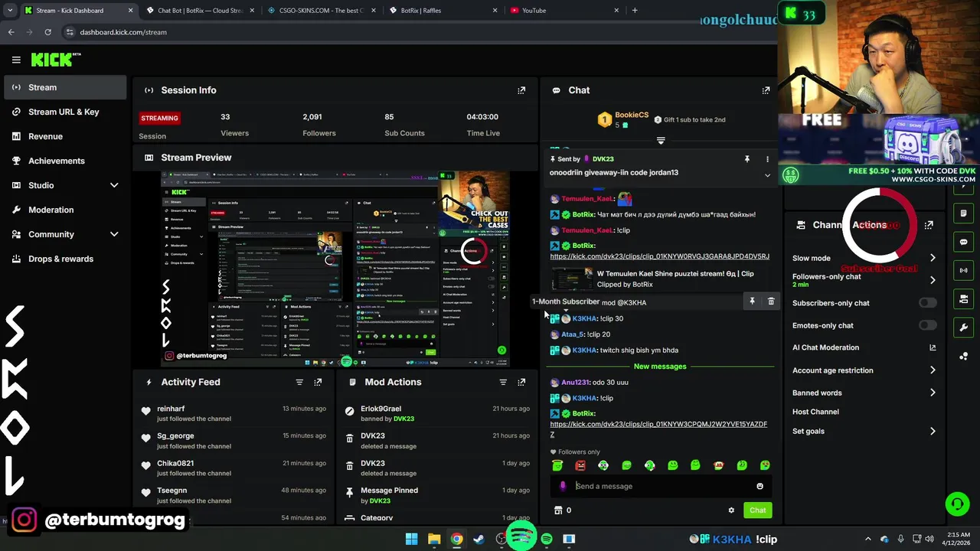Open the hamburger menu beside Kick logo

16,60
